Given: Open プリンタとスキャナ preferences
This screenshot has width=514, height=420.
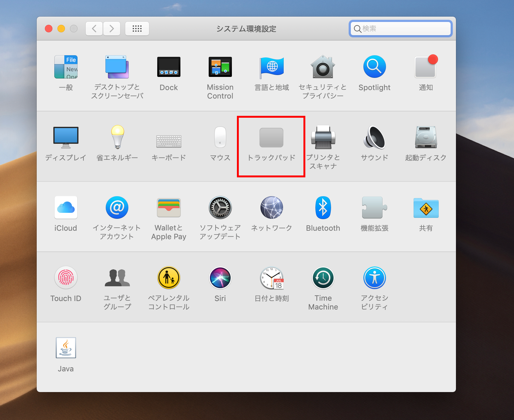Looking at the screenshot, I should click(323, 137).
